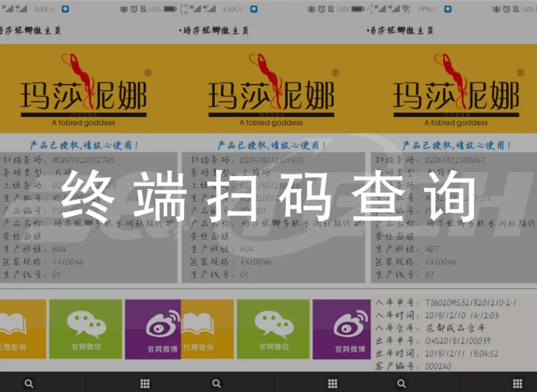Tap 产品已授权,请放心使用! in the left screen
Viewport: 537px width, 392px height.
click(84, 146)
